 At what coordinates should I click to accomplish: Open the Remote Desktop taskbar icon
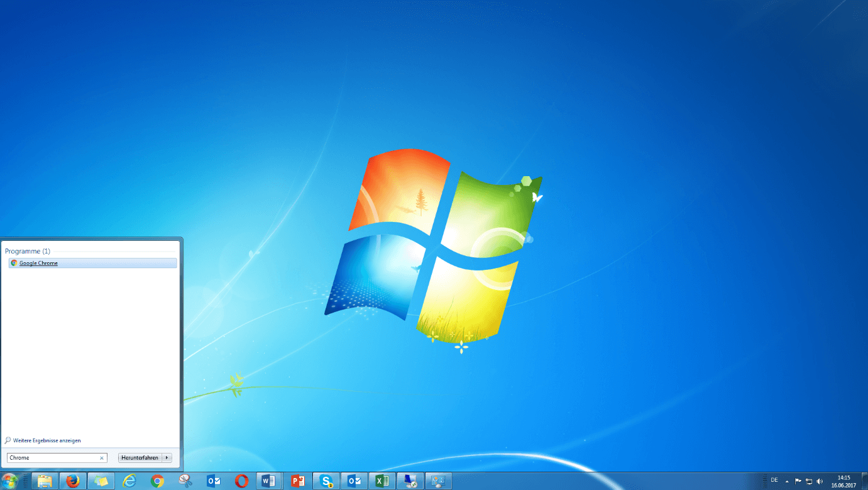410,481
